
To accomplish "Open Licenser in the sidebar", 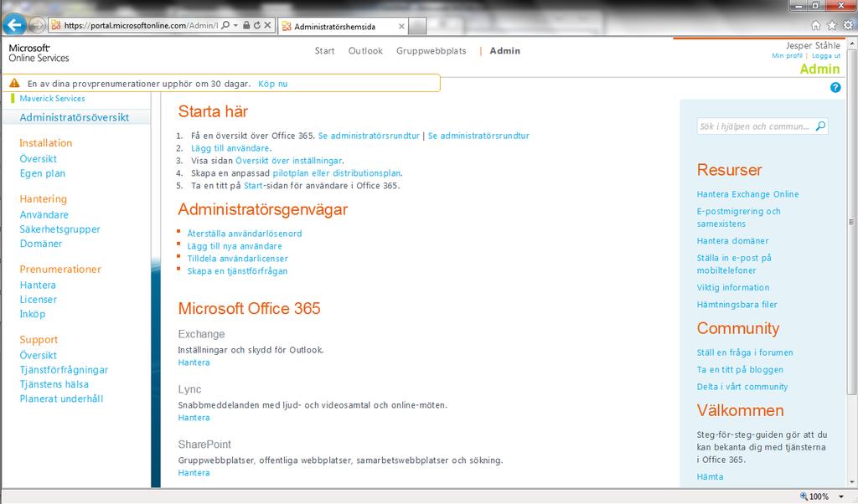I will coord(39,300).
